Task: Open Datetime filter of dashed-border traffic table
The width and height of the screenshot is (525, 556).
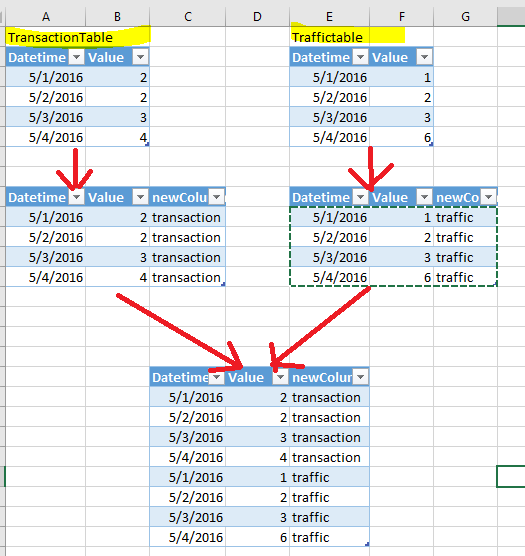Action: 361,197
